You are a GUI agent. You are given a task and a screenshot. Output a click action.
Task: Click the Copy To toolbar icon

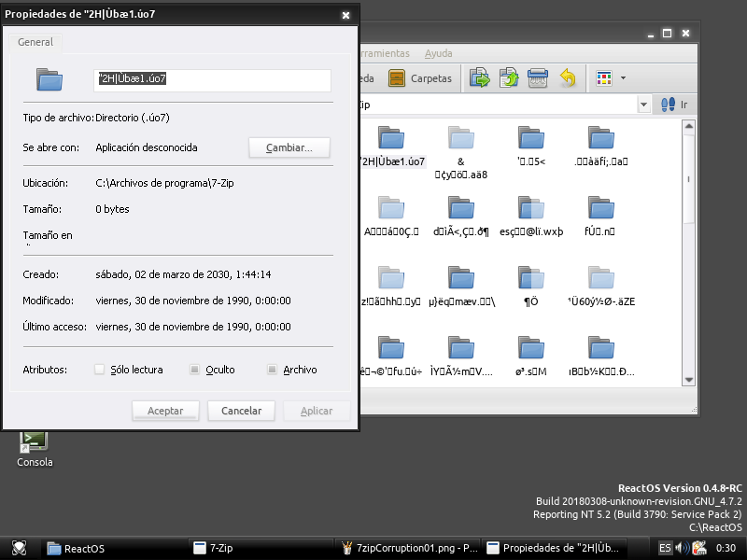click(x=509, y=78)
